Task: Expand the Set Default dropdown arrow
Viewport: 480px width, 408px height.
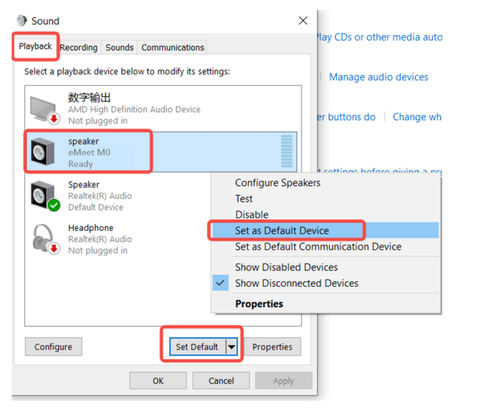Action: 231,347
